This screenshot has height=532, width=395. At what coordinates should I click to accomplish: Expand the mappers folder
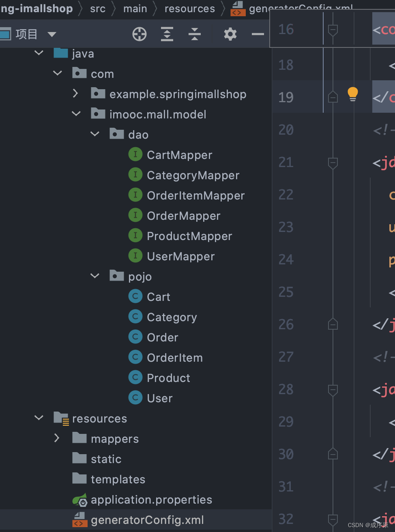[x=56, y=438]
